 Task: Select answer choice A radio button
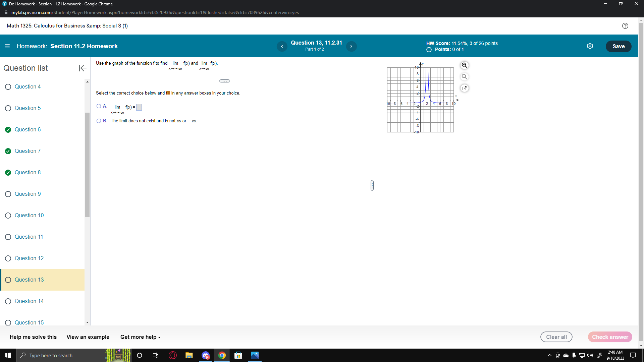[x=99, y=106]
